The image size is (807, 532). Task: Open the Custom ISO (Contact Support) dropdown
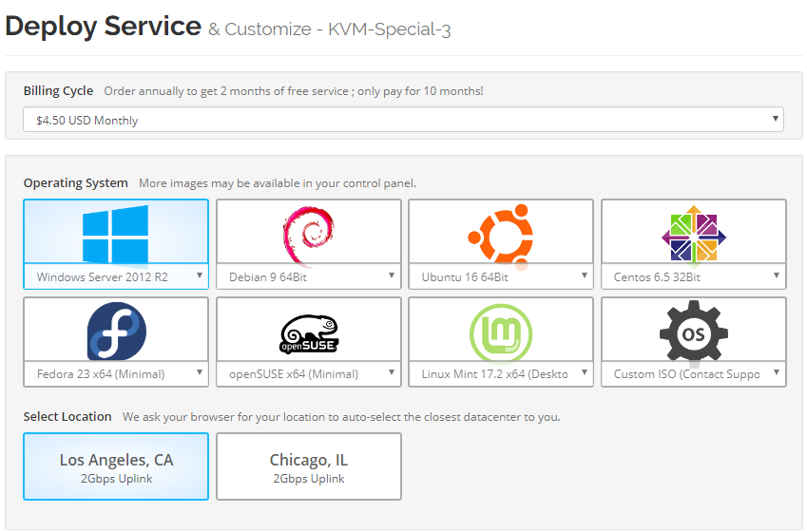[693, 373]
